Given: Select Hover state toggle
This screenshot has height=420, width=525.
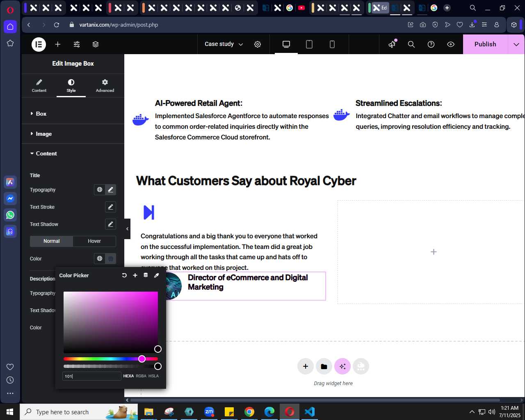Looking at the screenshot, I should click(x=94, y=241).
